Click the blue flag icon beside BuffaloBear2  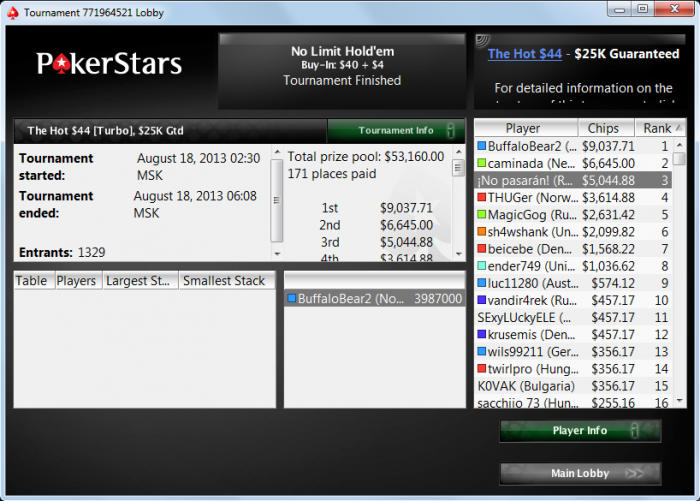481,146
